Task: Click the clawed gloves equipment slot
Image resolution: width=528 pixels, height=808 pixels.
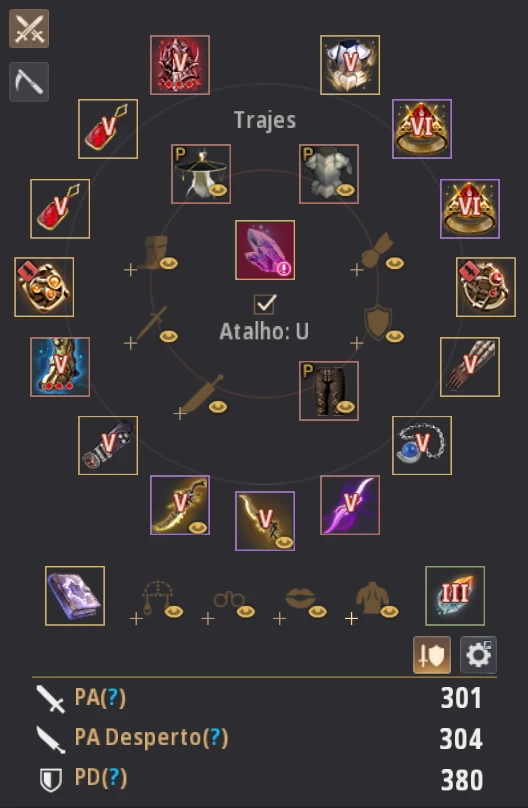Action: [470, 367]
